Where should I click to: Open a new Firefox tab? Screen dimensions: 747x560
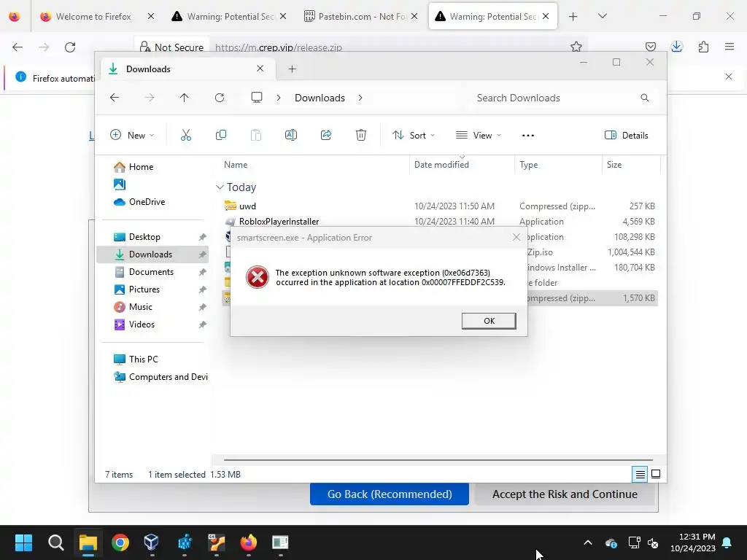pyautogui.click(x=573, y=17)
